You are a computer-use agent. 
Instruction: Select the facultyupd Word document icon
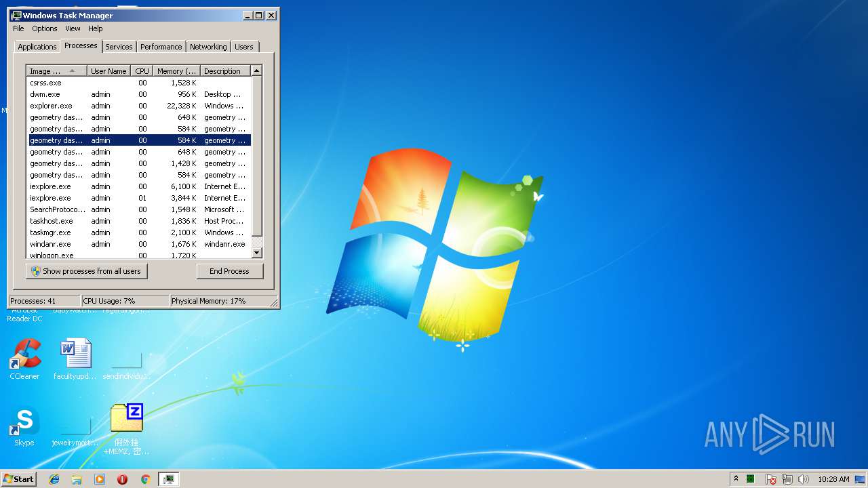(75, 359)
